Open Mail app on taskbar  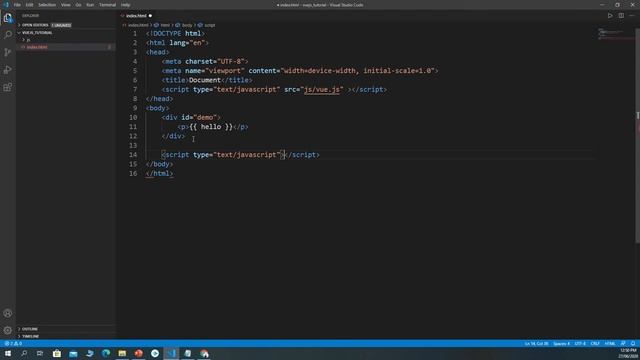coord(73,353)
